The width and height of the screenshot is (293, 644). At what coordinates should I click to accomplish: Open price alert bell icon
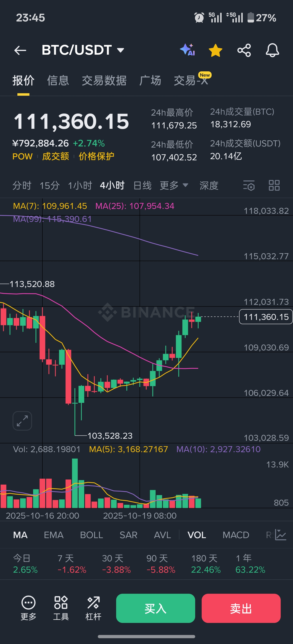(272, 50)
